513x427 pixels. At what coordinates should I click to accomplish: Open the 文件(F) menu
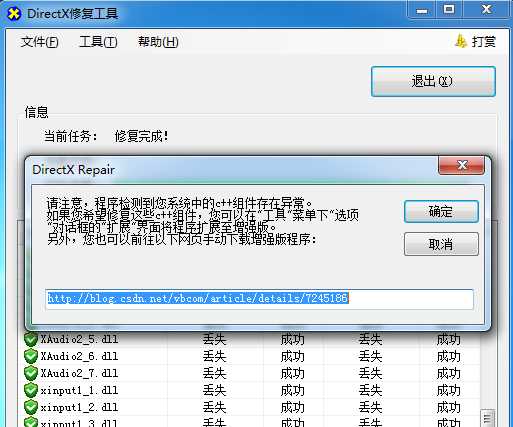click(x=39, y=42)
